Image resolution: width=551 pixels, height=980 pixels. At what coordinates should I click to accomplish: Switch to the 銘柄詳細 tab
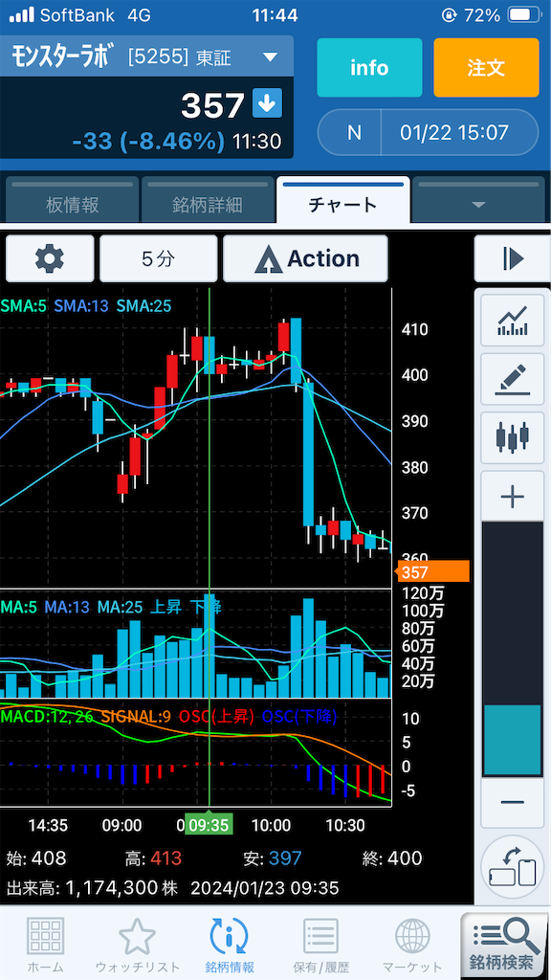(208, 201)
